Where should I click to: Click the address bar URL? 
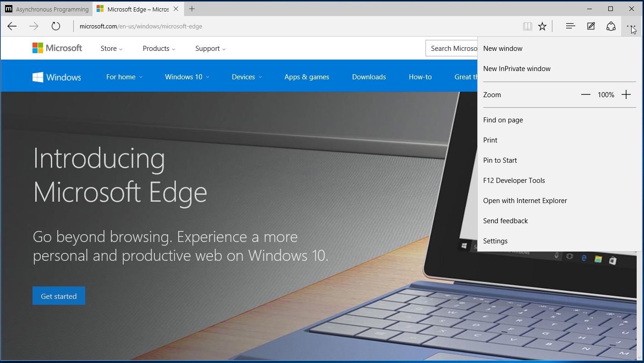coord(141,27)
